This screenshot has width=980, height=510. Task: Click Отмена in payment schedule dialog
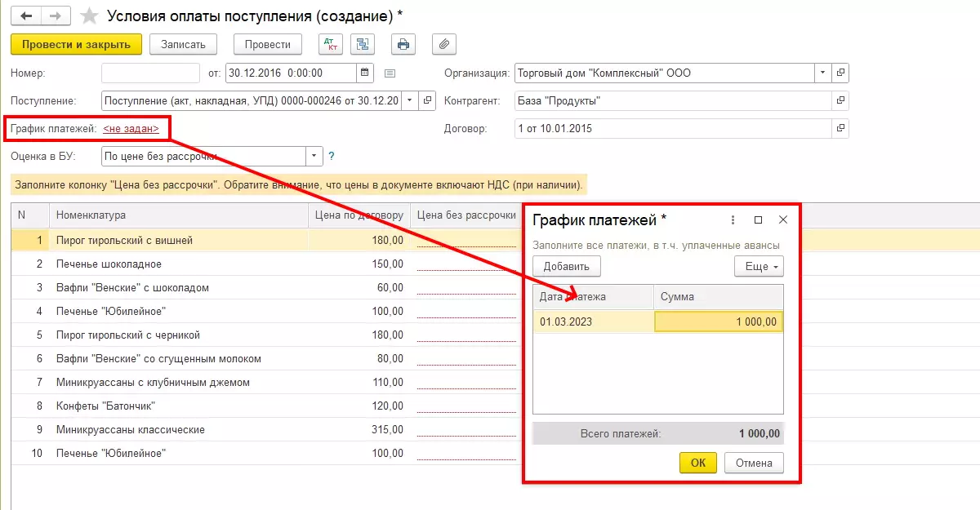pos(754,463)
